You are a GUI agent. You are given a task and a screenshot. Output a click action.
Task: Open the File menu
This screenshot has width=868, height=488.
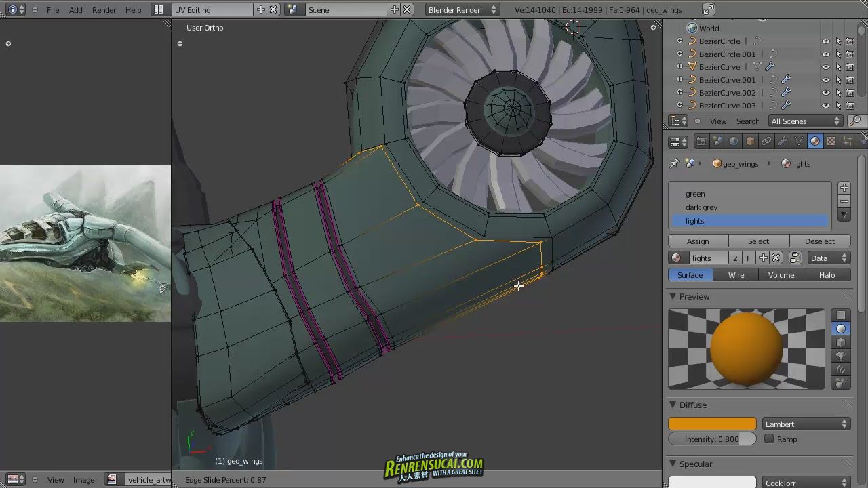point(52,9)
